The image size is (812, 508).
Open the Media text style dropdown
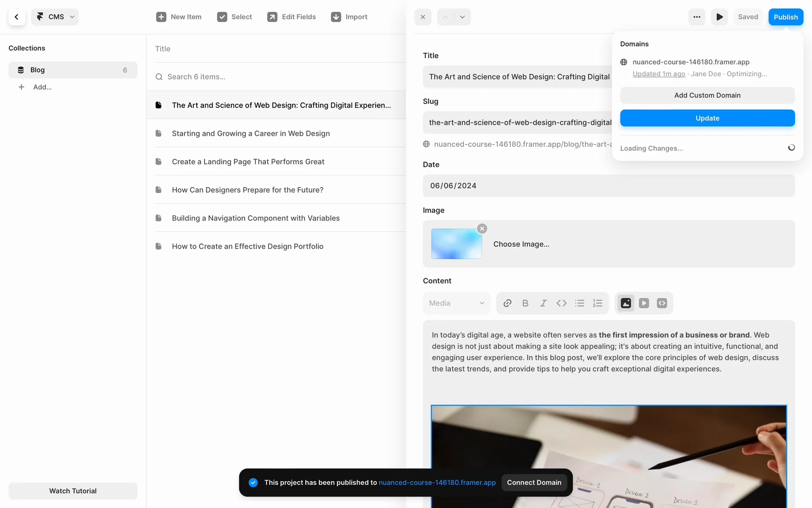point(456,303)
